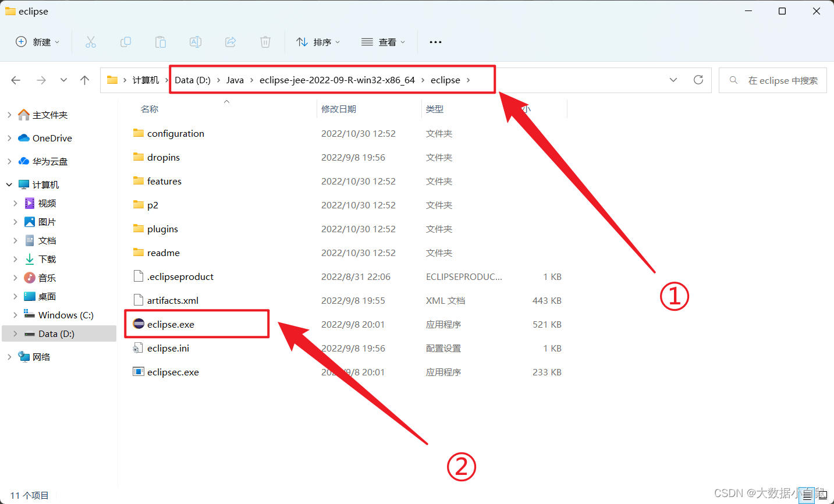Click the search box 在 eclipse 中搜索
This screenshot has height=504, width=834.
[x=773, y=80]
